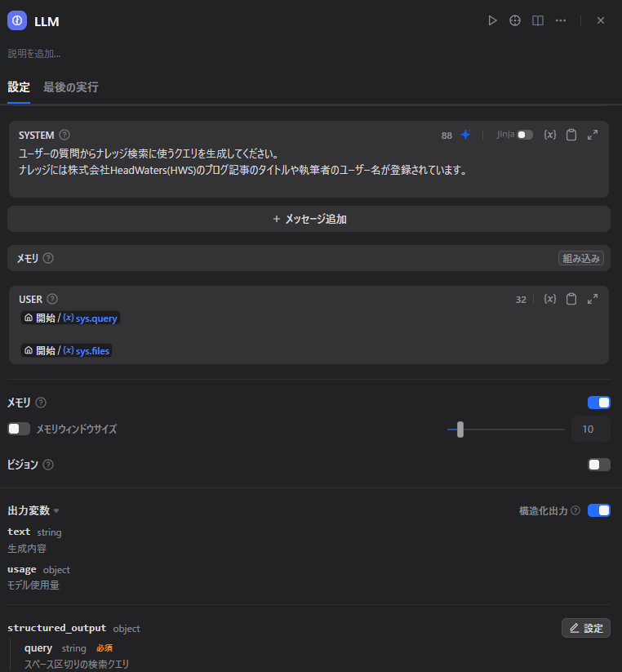Copy the SYSTEM prompt with clipboard icon
The height and width of the screenshot is (672, 622).
point(571,135)
